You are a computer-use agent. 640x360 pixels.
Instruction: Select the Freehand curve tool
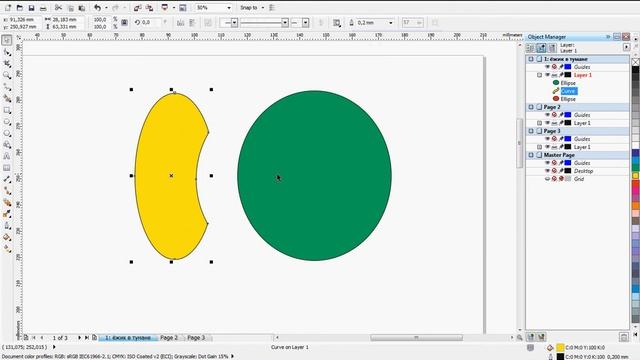(7, 87)
